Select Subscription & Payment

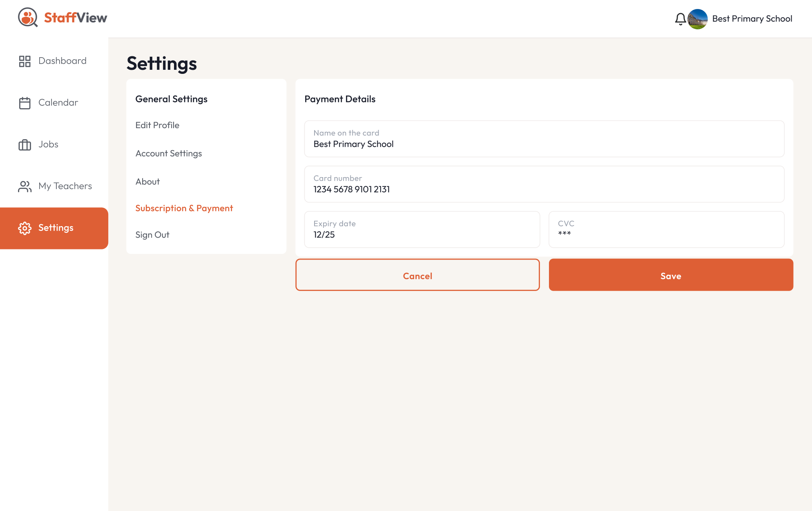[x=184, y=208]
